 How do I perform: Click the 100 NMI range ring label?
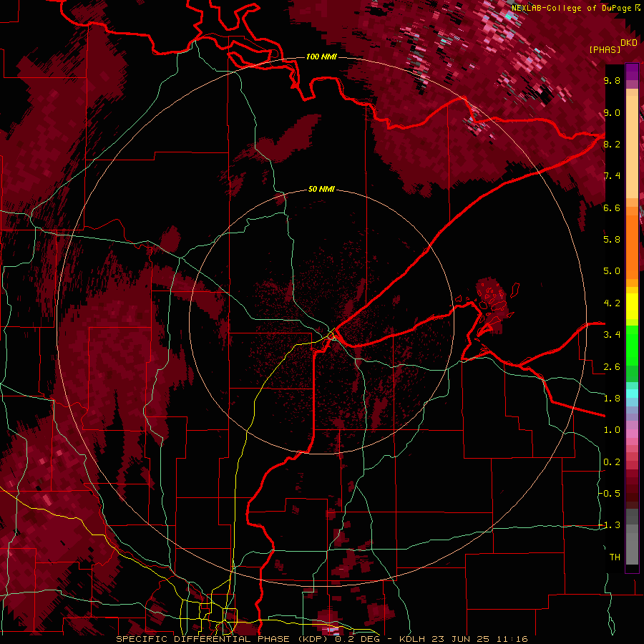click(321, 57)
